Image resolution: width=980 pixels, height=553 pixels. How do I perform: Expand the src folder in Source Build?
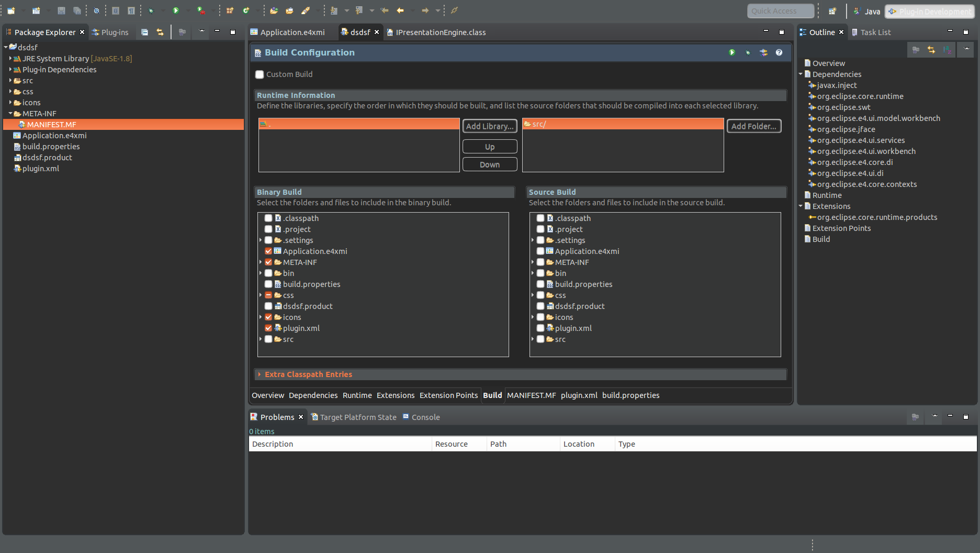click(533, 339)
